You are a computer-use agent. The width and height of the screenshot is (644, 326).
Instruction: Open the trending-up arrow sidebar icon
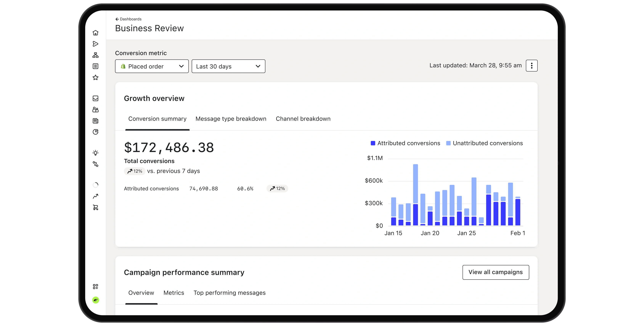point(95,196)
